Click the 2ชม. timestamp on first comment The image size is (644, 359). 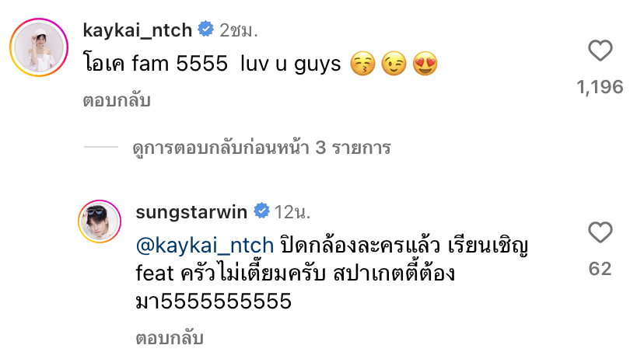(x=239, y=30)
